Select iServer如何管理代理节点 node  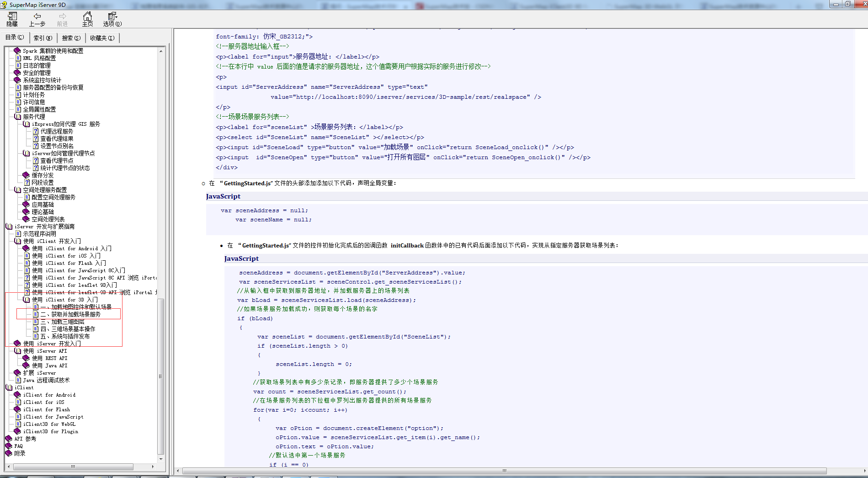pos(63,153)
